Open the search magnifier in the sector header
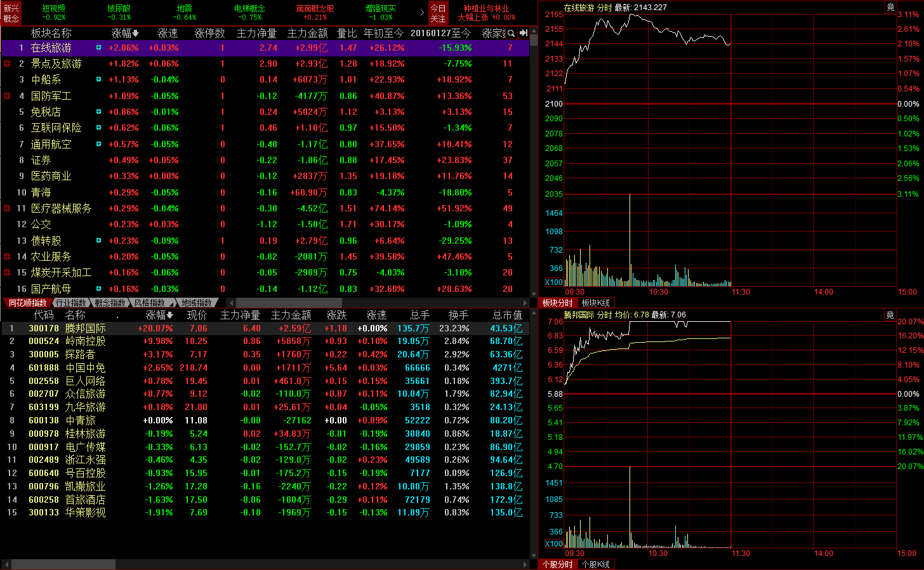 tap(511, 33)
